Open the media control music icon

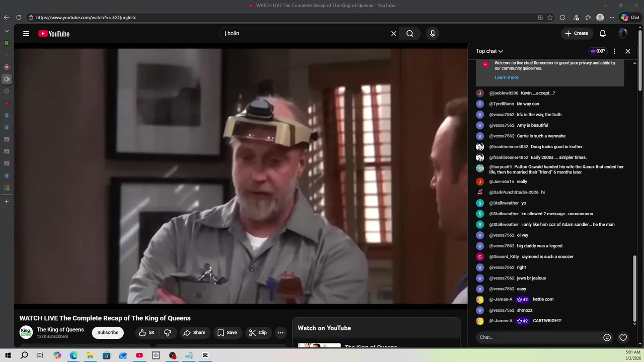click(576, 18)
